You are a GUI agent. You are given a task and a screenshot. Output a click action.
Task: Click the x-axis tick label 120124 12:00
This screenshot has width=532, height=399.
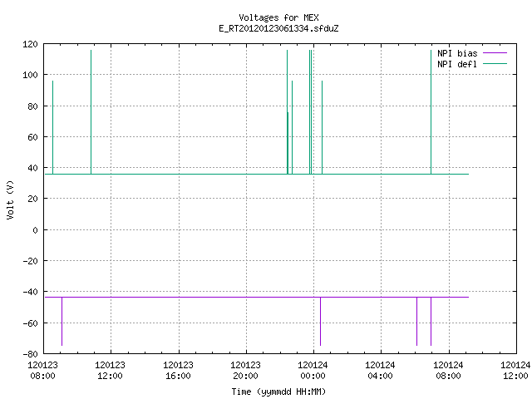tap(515, 371)
